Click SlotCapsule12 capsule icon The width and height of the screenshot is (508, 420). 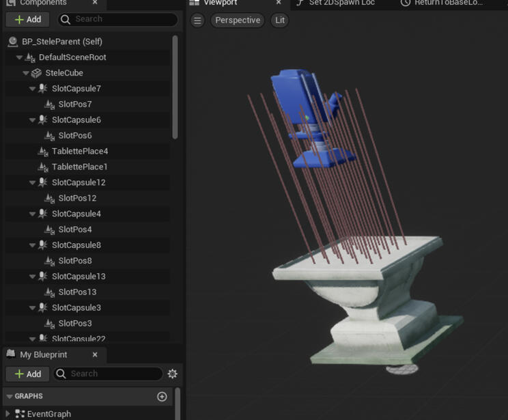click(43, 182)
